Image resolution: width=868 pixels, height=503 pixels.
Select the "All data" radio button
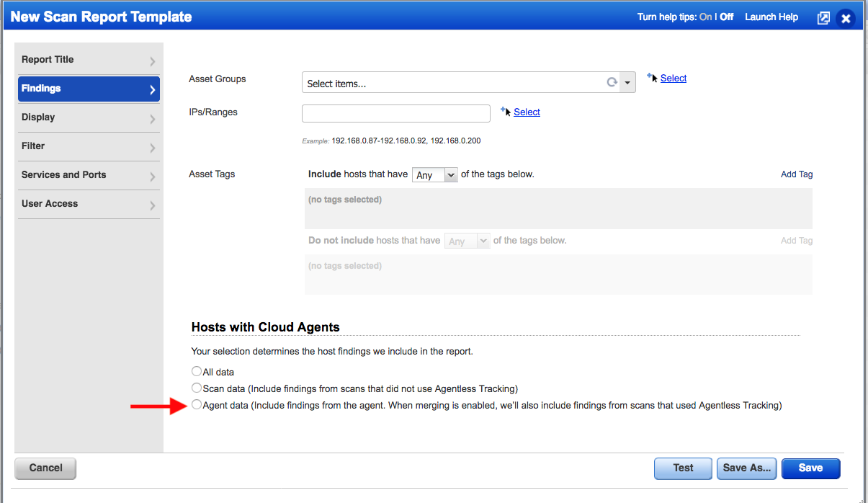tap(196, 371)
